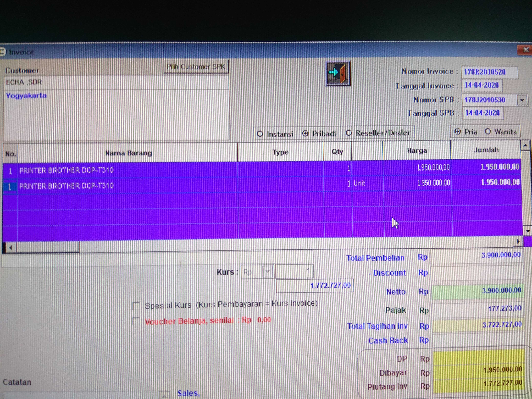Tick the Voucher Belanja checkbox
This screenshot has height=399, width=532.
click(x=136, y=321)
